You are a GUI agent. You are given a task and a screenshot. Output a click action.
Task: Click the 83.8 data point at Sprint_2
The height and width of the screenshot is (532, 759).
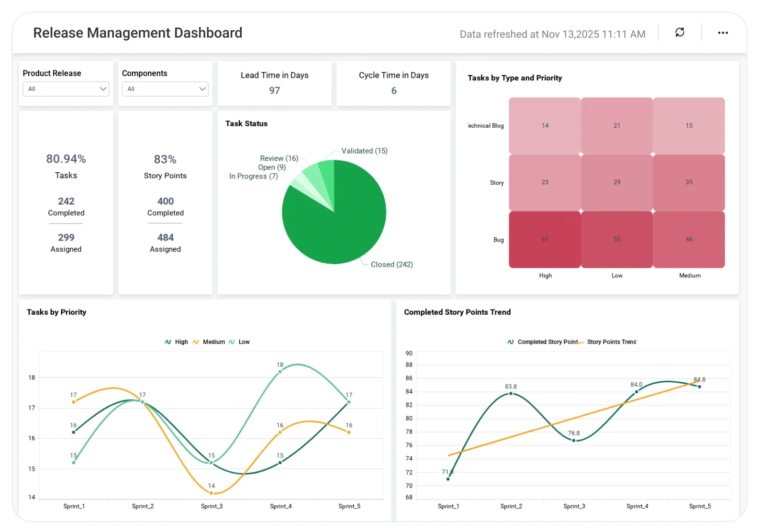click(x=511, y=394)
